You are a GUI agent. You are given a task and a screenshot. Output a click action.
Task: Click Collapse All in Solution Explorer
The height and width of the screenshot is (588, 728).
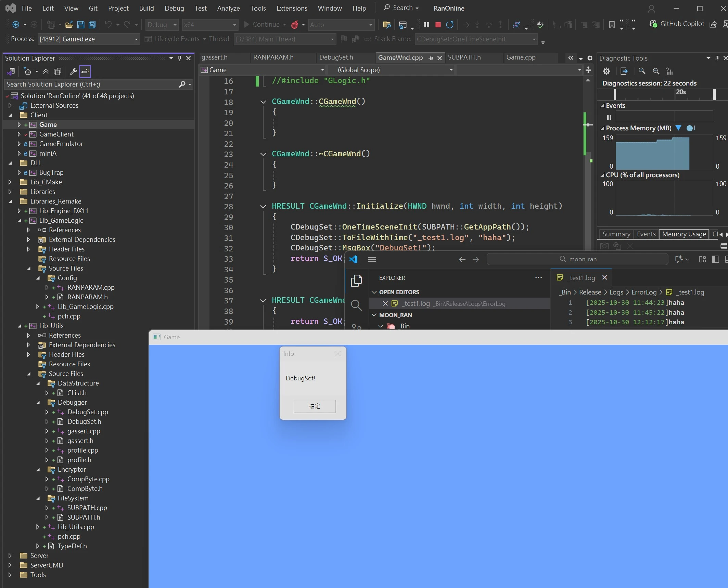click(x=46, y=71)
